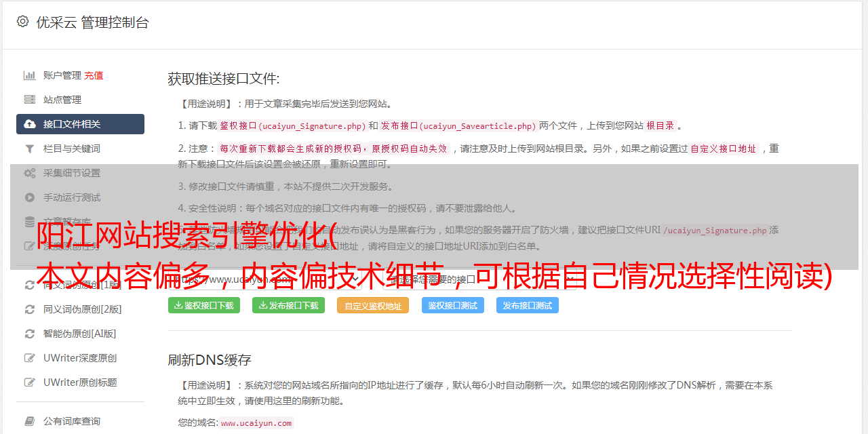Screen dimensions: 868x434
Task: Open the site URL dropdown showing www.ucaiyun.com
Action: pyautogui.click(x=265, y=279)
